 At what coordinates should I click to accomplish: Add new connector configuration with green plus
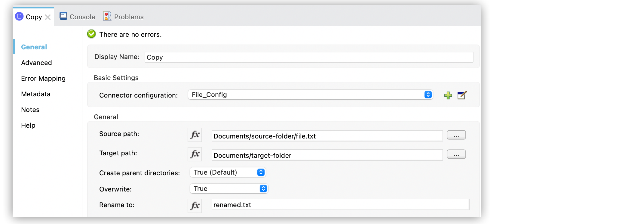pos(448,95)
